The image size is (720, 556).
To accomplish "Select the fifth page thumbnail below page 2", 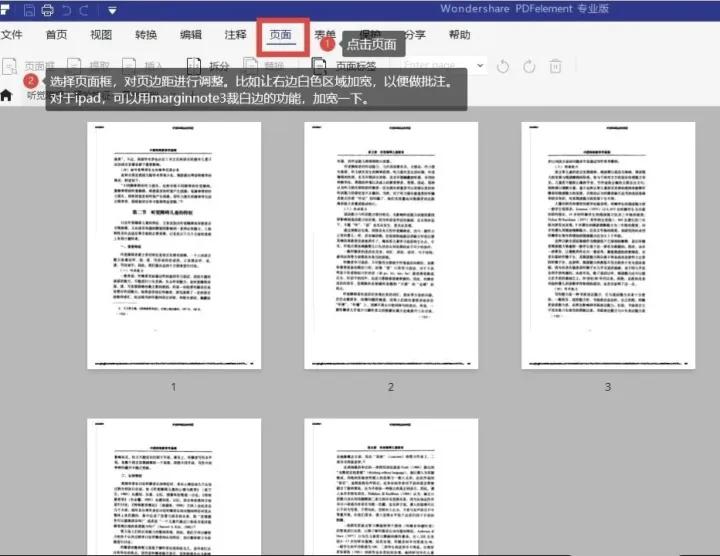I will tap(391, 487).
